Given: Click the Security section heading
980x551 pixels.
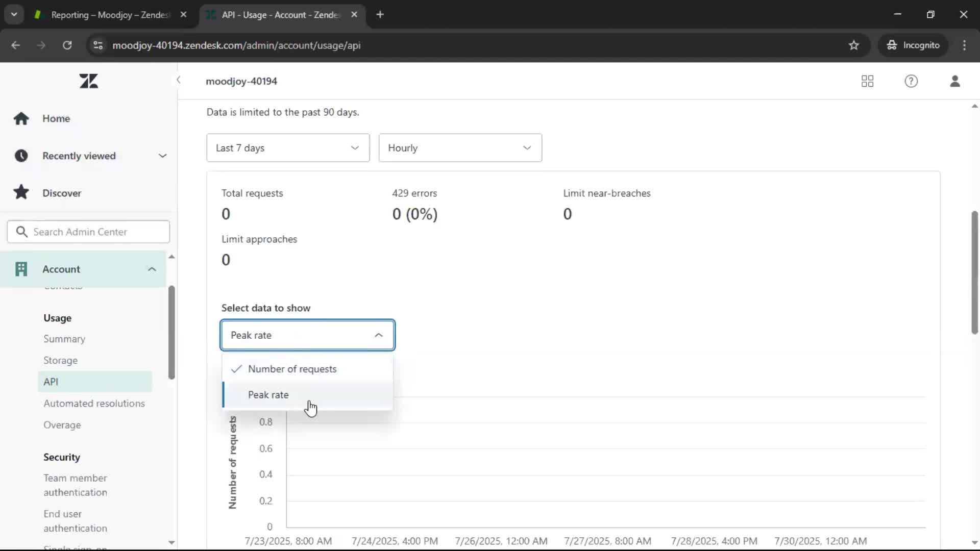Looking at the screenshot, I should (x=62, y=457).
